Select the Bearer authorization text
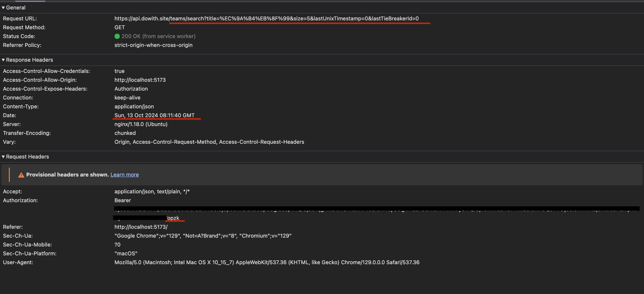Image resolution: width=644 pixels, height=294 pixels. tap(123, 200)
